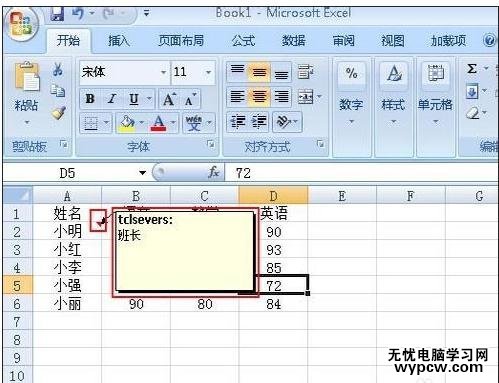Switch to the 加载项 tab

point(448,41)
